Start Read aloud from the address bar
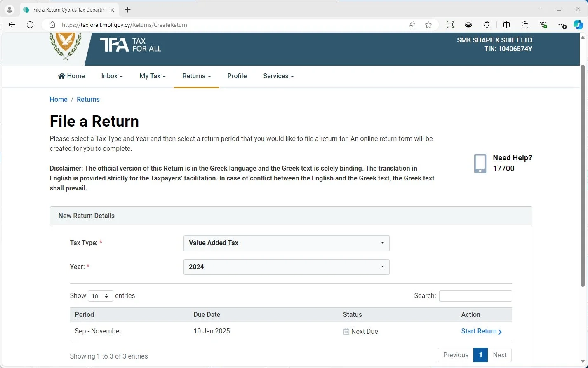Screen dimensions: 588x368 pos(412,25)
